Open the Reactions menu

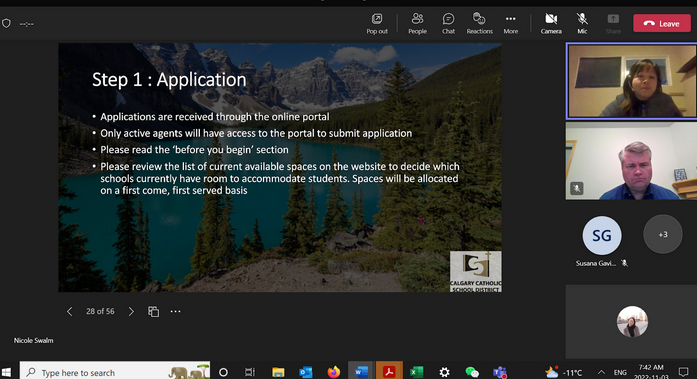(479, 24)
